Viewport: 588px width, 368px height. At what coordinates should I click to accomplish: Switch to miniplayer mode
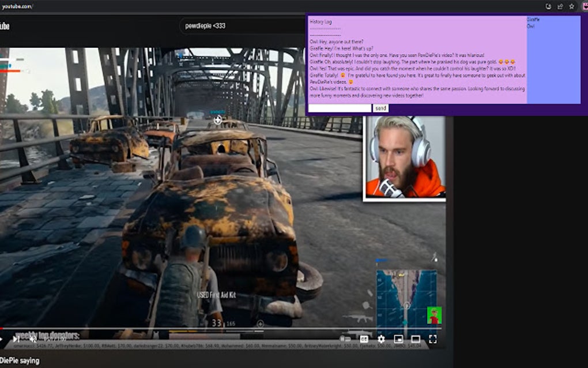(398, 339)
